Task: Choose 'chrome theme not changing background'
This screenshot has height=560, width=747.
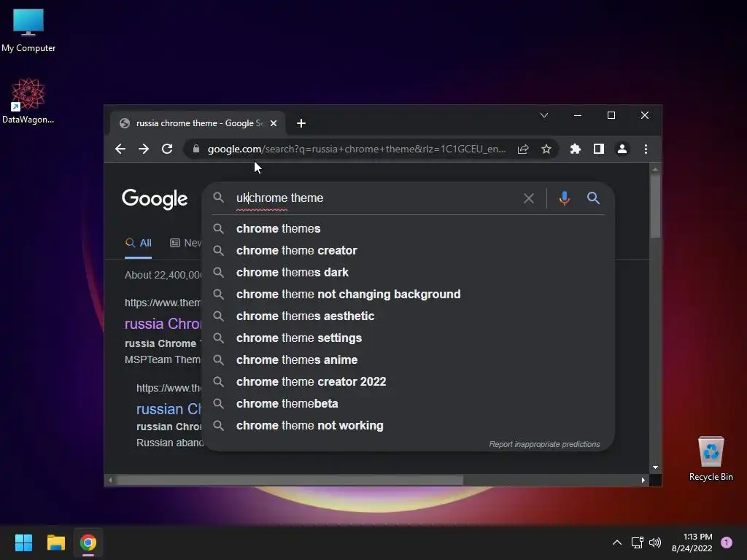Action: tap(409, 295)
